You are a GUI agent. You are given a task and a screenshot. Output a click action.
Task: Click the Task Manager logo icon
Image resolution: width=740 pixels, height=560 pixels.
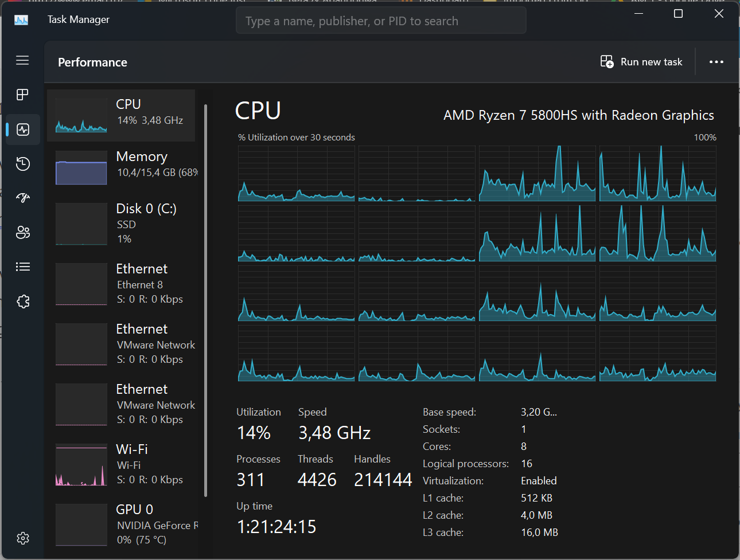point(21,19)
